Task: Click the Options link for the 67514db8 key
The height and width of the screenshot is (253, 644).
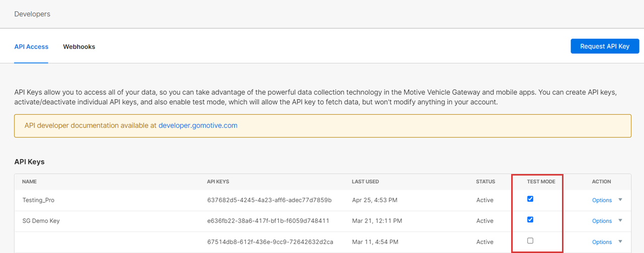Action: coord(602,242)
